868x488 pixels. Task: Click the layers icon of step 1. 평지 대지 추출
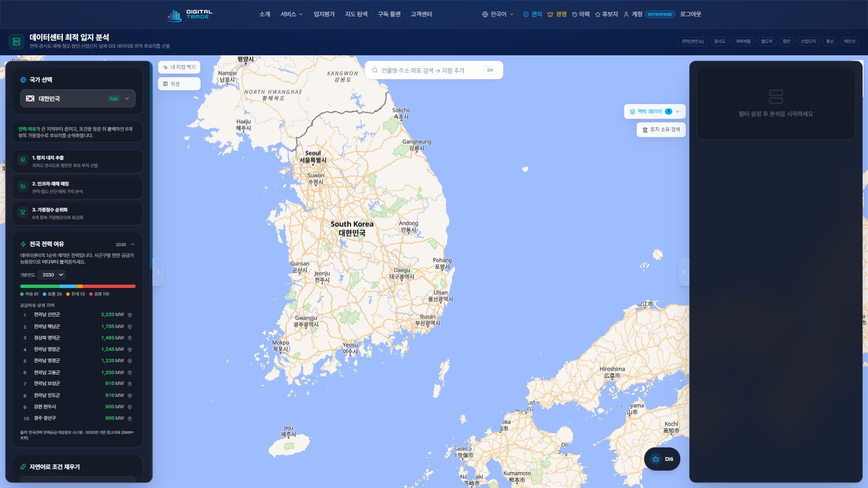pyautogui.click(x=23, y=160)
